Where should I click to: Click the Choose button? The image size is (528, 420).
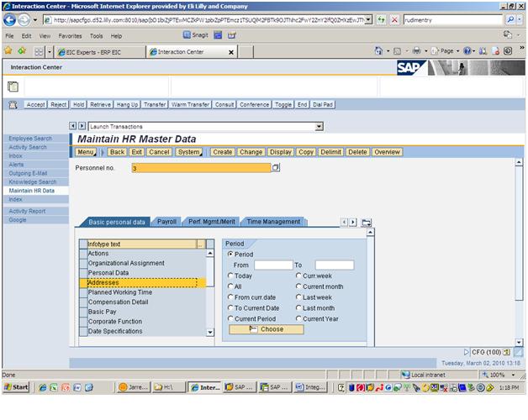(267, 329)
